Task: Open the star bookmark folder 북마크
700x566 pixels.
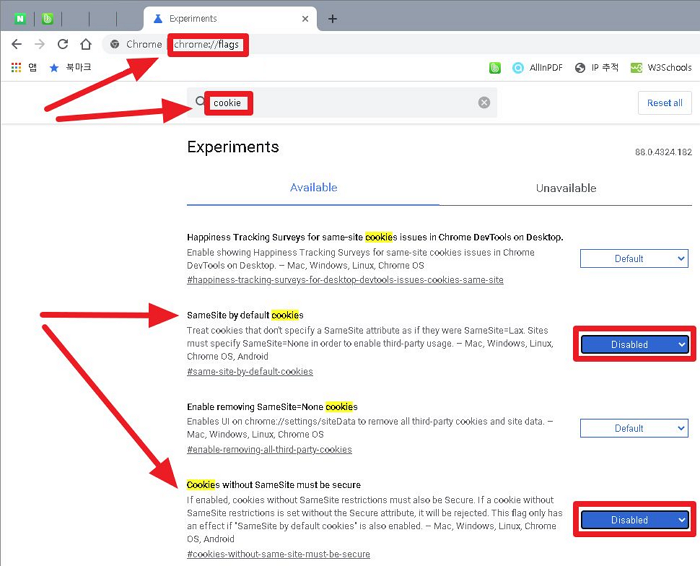Action: pos(70,67)
